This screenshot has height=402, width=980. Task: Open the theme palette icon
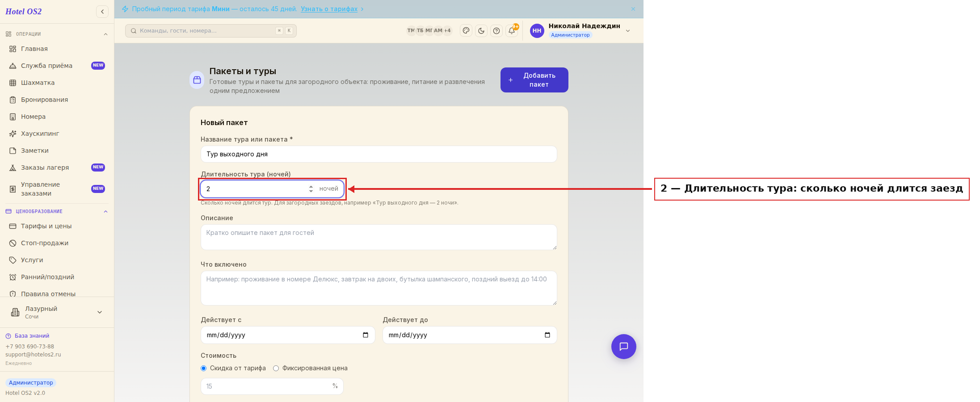point(466,31)
